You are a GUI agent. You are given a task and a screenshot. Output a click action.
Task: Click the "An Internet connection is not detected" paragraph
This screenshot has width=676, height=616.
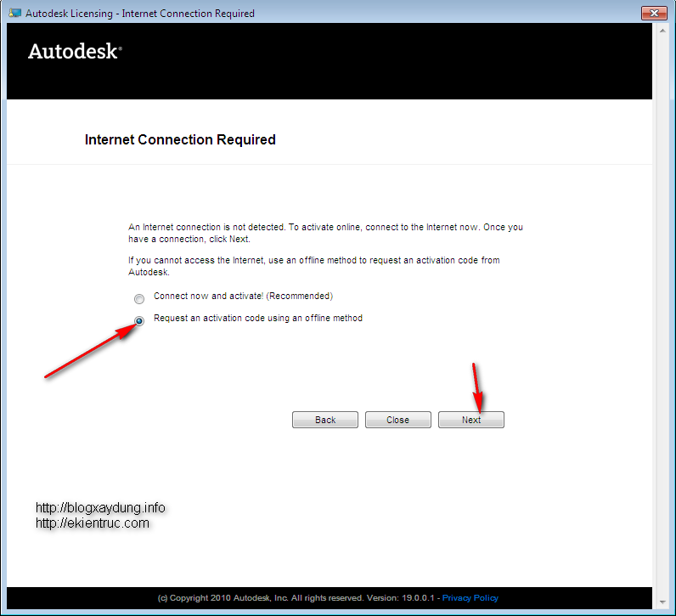tap(325, 233)
